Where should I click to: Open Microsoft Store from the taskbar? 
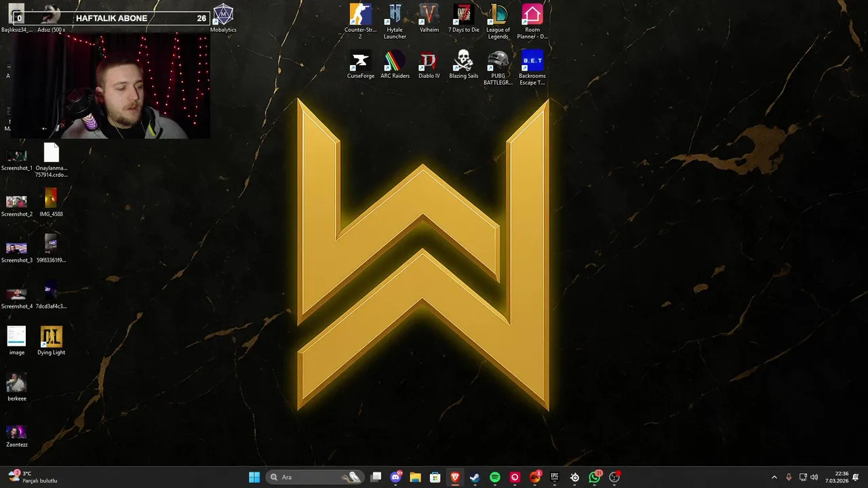tap(435, 477)
